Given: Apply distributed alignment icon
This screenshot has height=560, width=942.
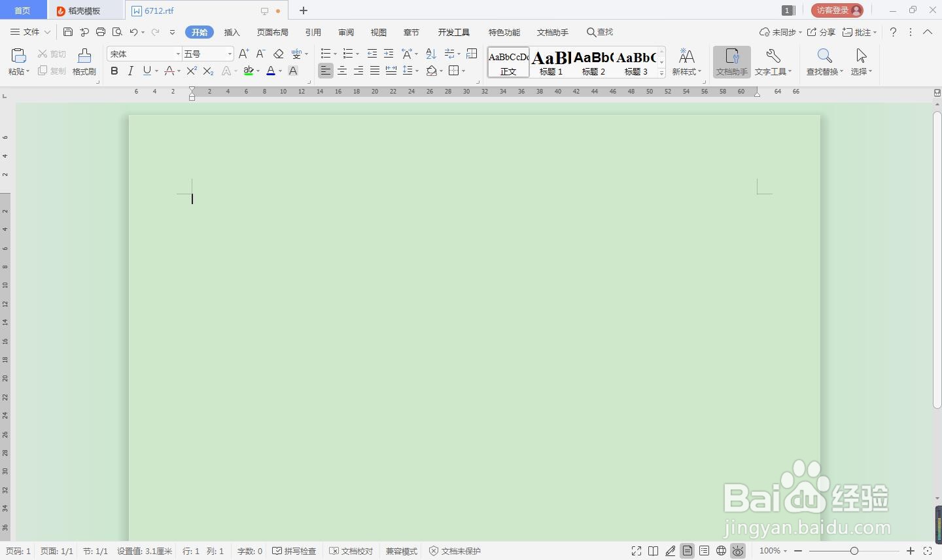Looking at the screenshot, I should click(x=391, y=71).
